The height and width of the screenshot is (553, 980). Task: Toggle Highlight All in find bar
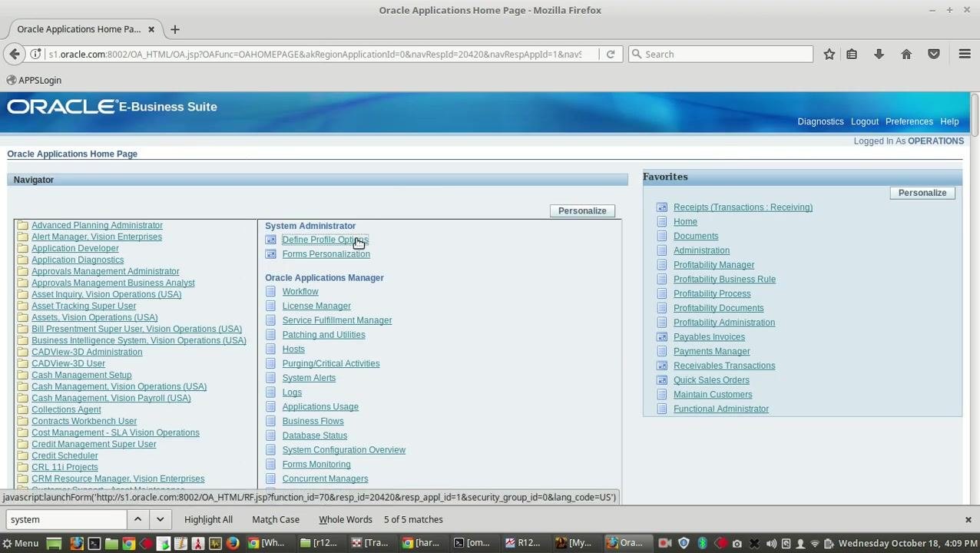tap(208, 520)
